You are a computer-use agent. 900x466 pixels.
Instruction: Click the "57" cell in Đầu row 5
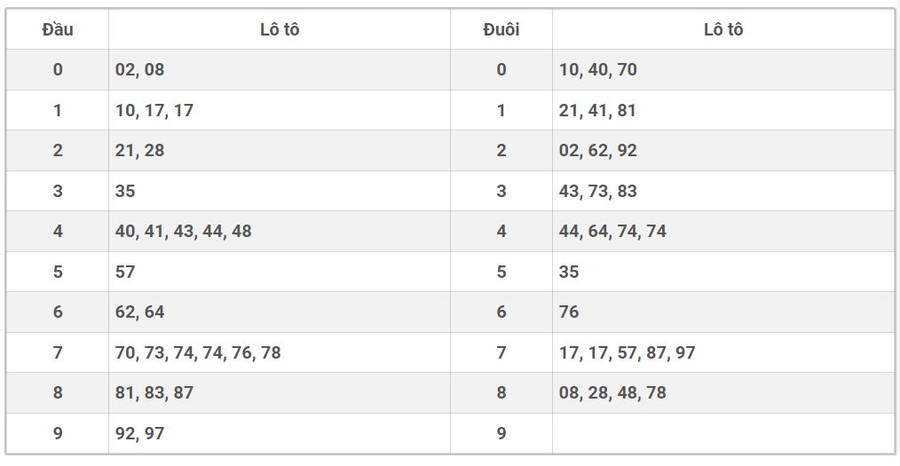126,272
